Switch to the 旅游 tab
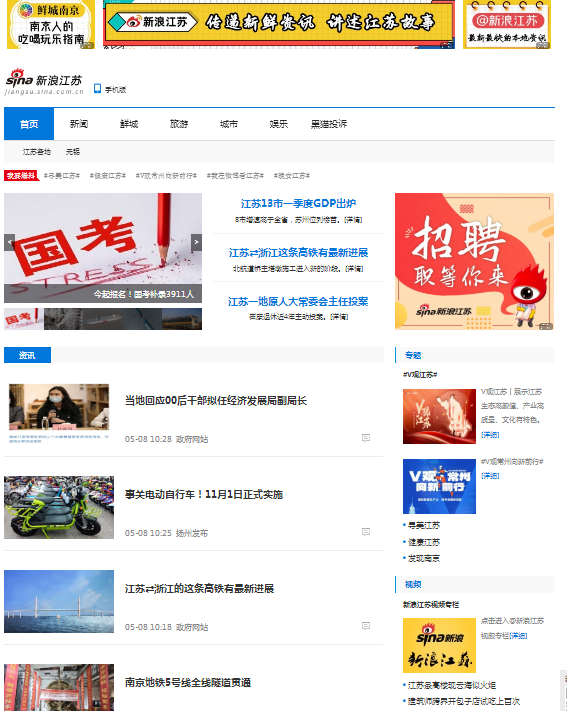 pos(179,124)
